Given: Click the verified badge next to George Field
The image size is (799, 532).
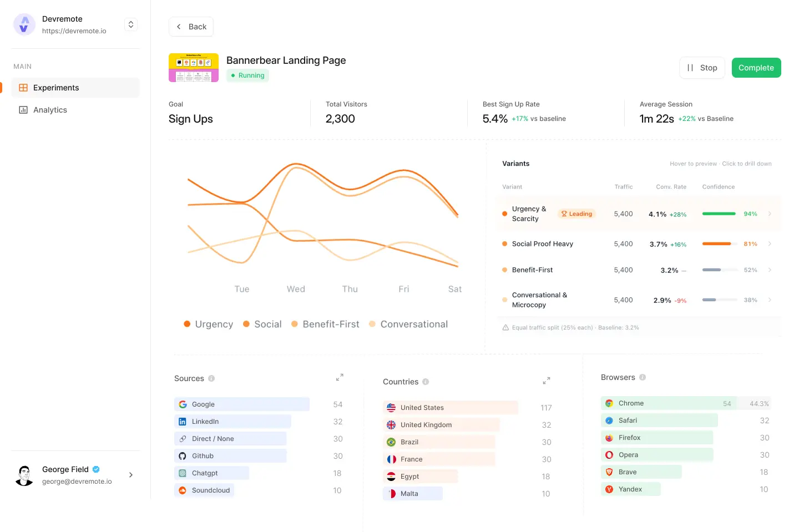Looking at the screenshot, I should pos(96,469).
